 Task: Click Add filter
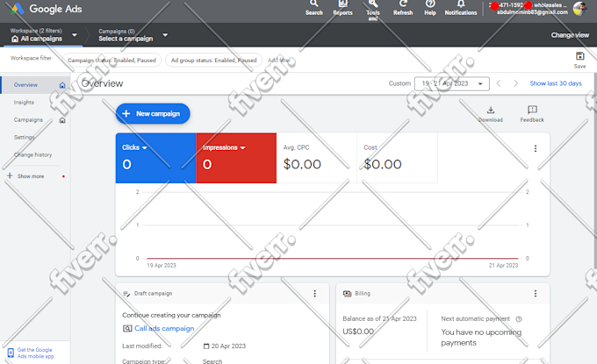coord(278,61)
